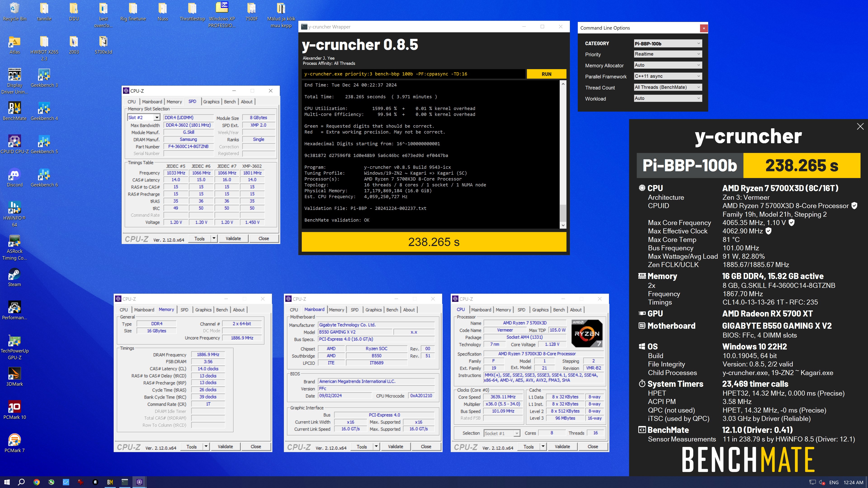Screen dimensions: 868x488
Task: Open the Throttlestop folder icon
Action: point(192,12)
